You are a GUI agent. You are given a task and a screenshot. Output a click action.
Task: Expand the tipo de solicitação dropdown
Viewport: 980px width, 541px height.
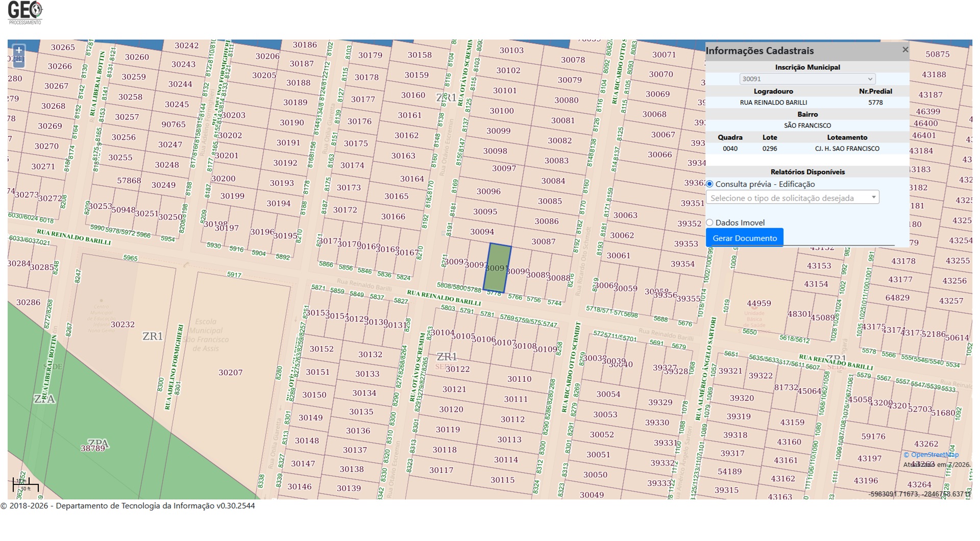pos(793,198)
